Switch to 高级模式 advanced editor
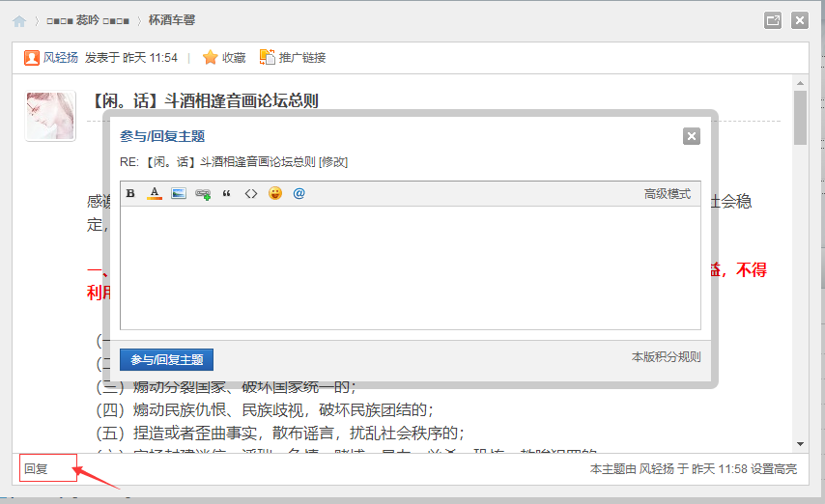 [668, 194]
